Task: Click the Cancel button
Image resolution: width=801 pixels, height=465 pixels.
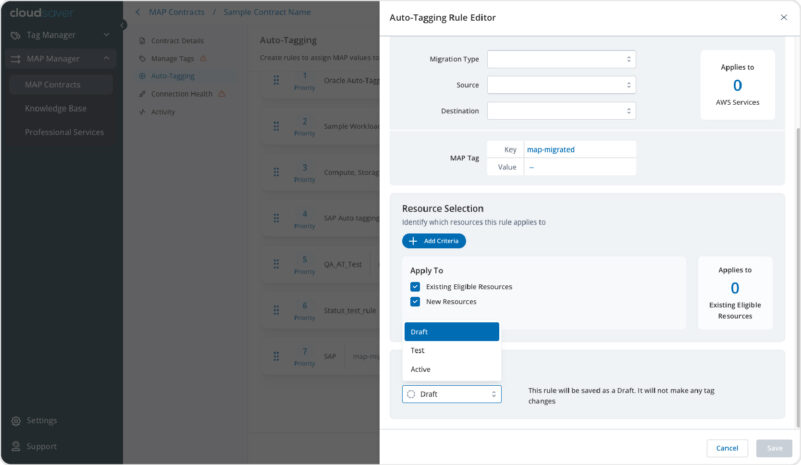Action: click(x=727, y=448)
